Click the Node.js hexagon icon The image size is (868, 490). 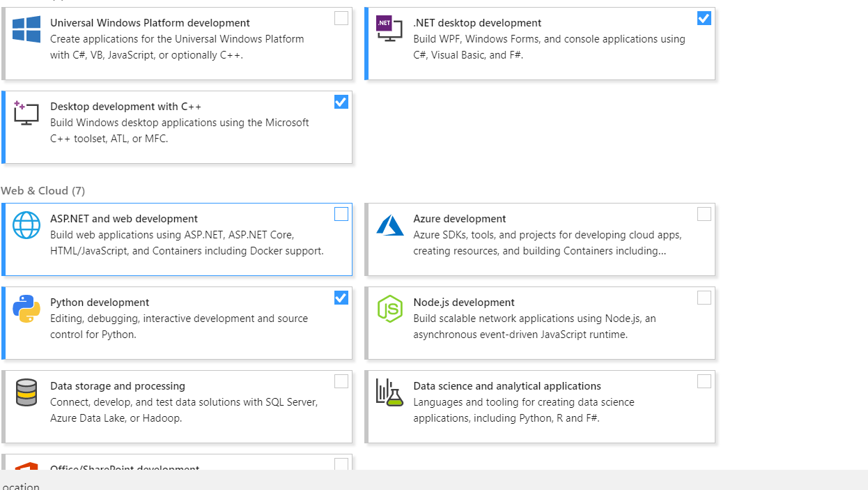[x=390, y=309]
